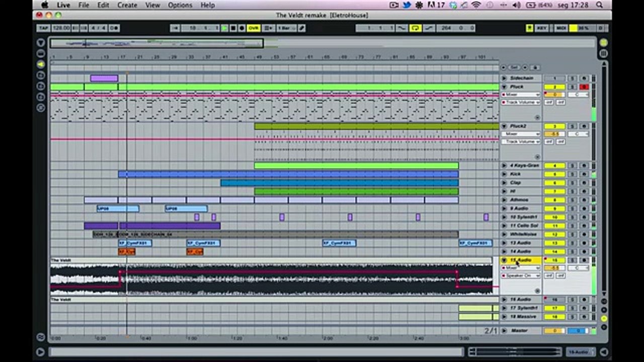Arm the 18 Massive track for recording
The height and width of the screenshot is (362, 644).
pyautogui.click(x=584, y=317)
